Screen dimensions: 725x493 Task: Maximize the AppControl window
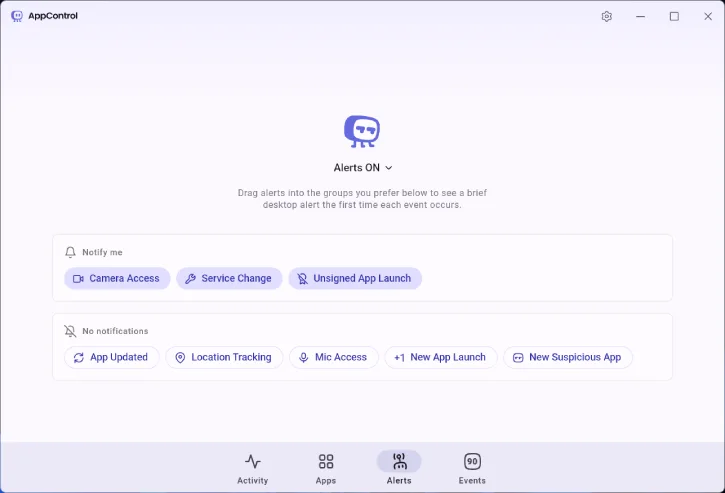click(x=674, y=17)
